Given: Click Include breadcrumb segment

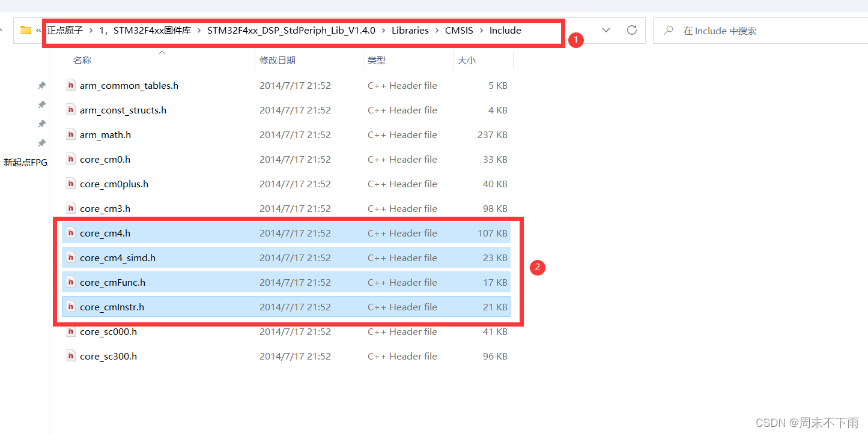Looking at the screenshot, I should [505, 31].
